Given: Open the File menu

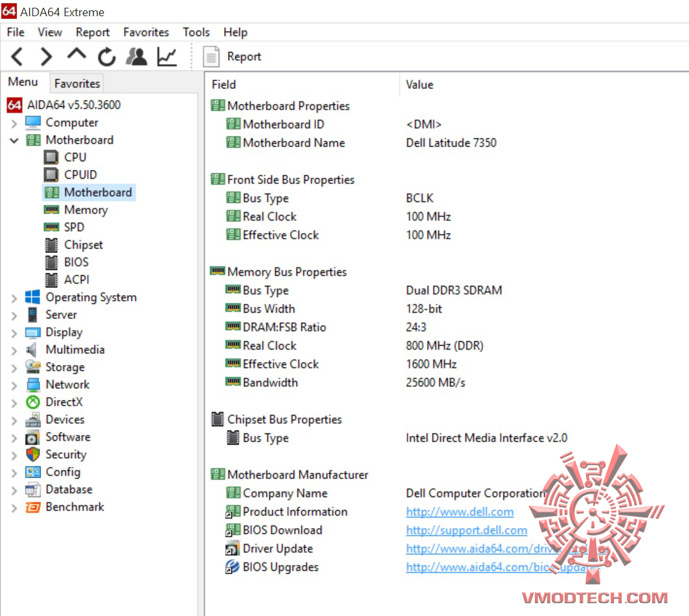Looking at the screenshot, I should click(16, 32).
